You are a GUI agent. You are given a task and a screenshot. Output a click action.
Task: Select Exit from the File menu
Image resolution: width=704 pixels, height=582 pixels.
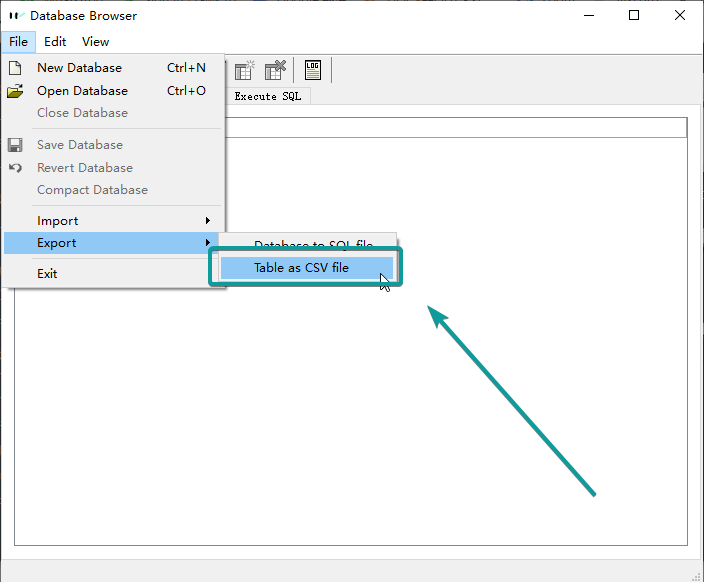pos(47,274)
